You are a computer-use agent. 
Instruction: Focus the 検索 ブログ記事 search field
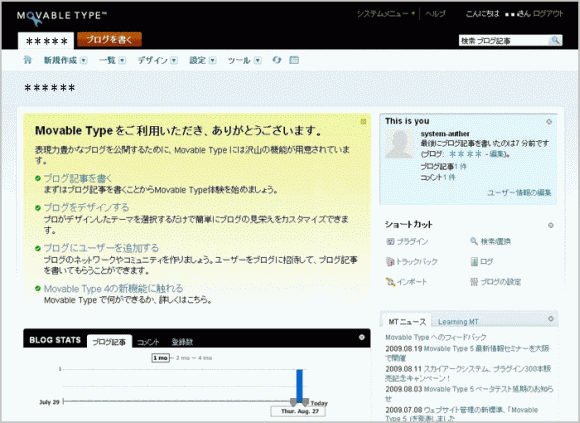click(x=504, y=40)
